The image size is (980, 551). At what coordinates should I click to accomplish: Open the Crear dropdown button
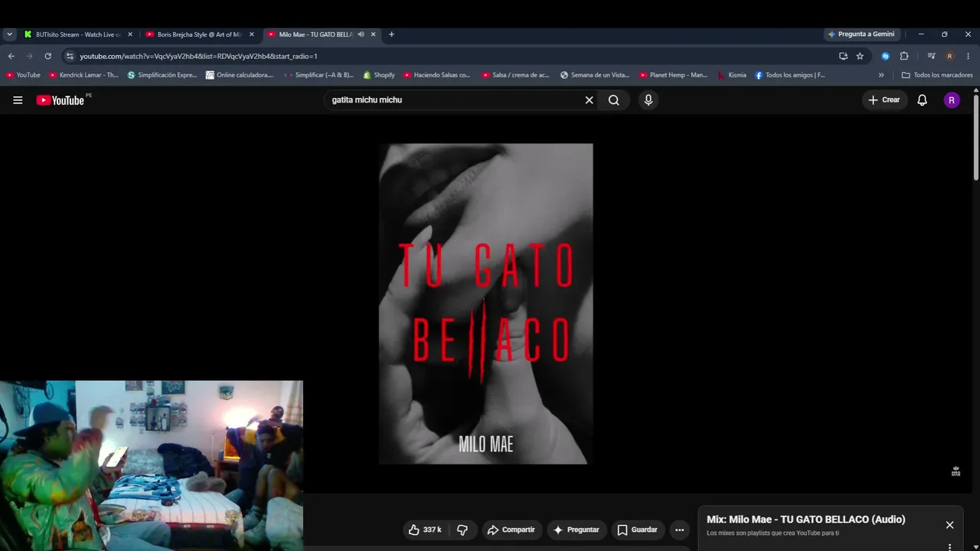(884, 100)
